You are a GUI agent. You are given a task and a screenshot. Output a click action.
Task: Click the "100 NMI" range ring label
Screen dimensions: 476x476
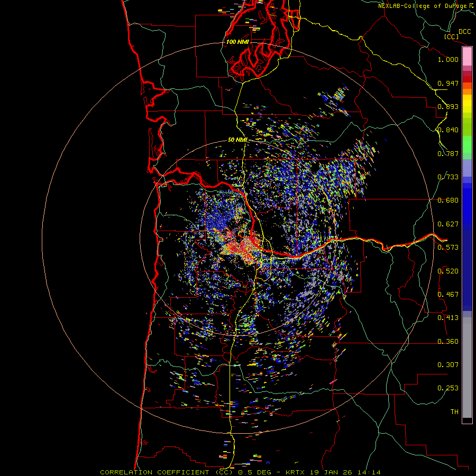pyautogui.click(x=237, y=42)
